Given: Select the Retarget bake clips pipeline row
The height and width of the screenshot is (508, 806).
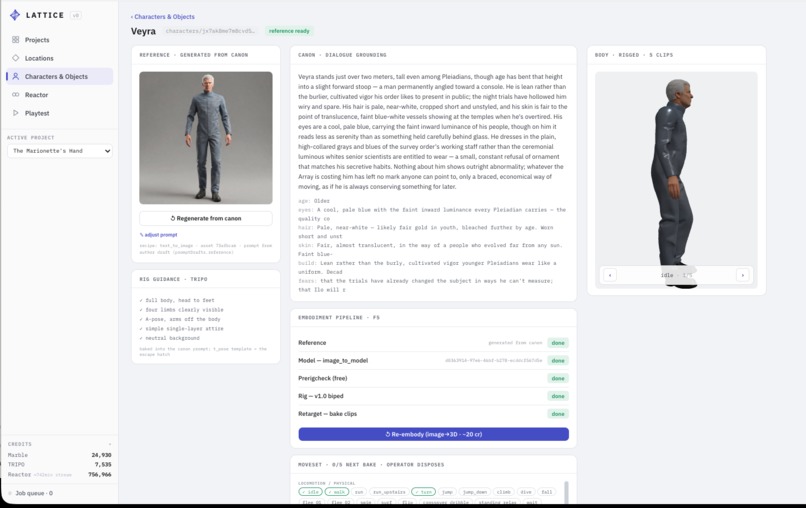Looking at the screenshot, I should pyautogui.click(x=433, y=413).
